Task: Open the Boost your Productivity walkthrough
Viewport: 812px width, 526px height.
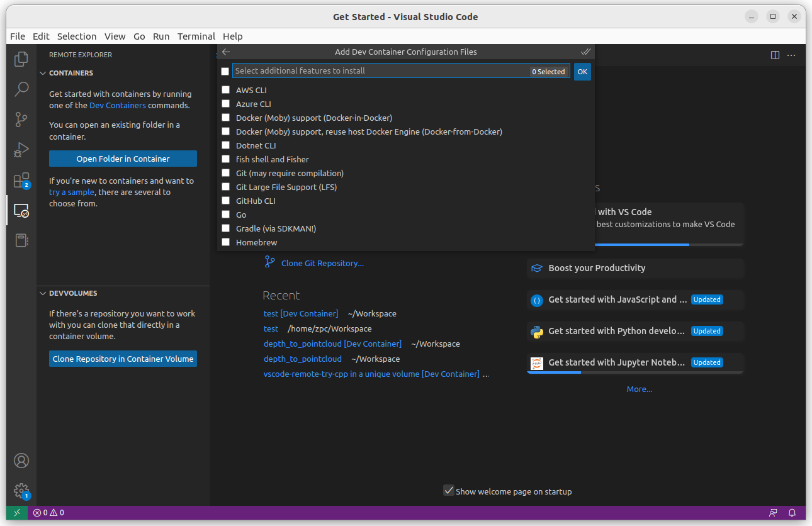Action: point(635,268)
